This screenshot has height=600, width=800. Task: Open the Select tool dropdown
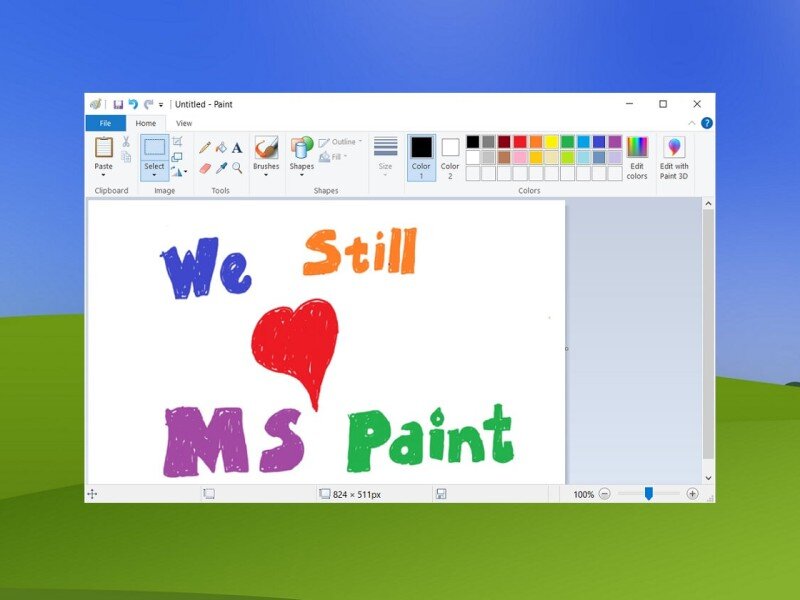[x=154, y=172]
